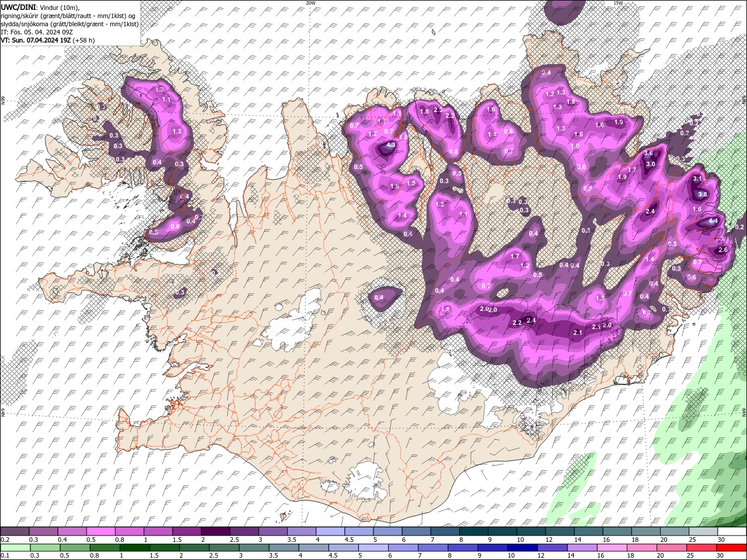Viewport: 747px width, 560px height.
Task: Click the '30' end label of the snow scale
Action: [721, 540]
